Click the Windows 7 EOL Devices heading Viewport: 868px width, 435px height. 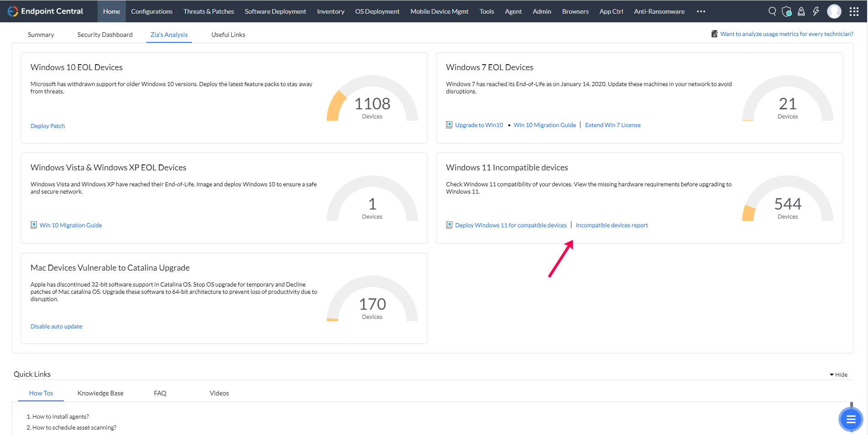tap(489, 67)
